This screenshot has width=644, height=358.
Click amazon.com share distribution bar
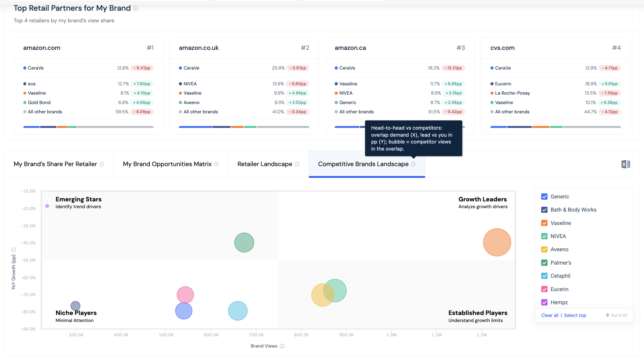click(x=88, y=127)
